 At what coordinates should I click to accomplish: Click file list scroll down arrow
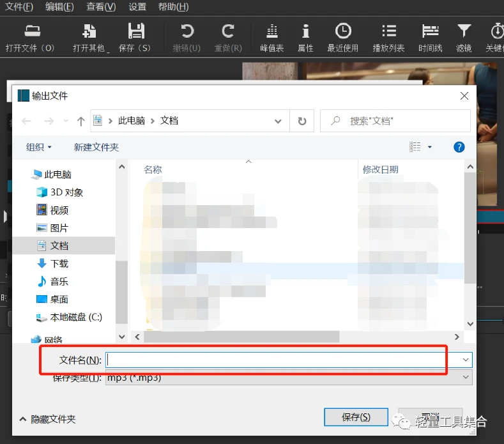470,324
